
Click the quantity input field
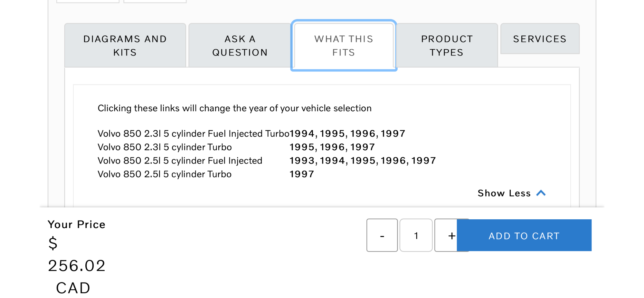(416, 235)
